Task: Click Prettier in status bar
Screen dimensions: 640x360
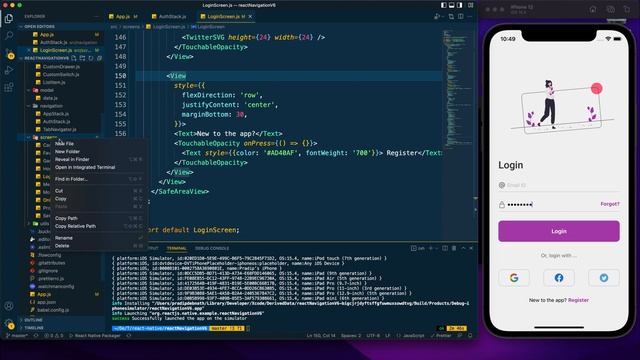Action: pyautogui.click(x=440, y=336)
